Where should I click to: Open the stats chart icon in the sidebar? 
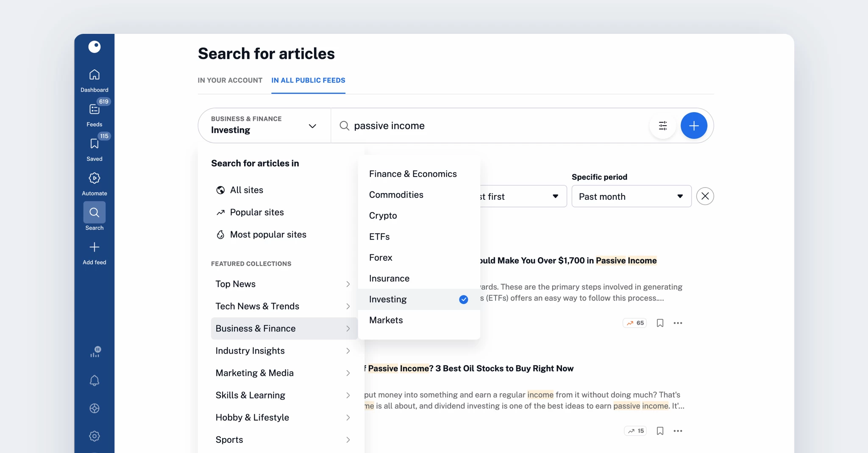pyautogui.click(x=95, y=352)
